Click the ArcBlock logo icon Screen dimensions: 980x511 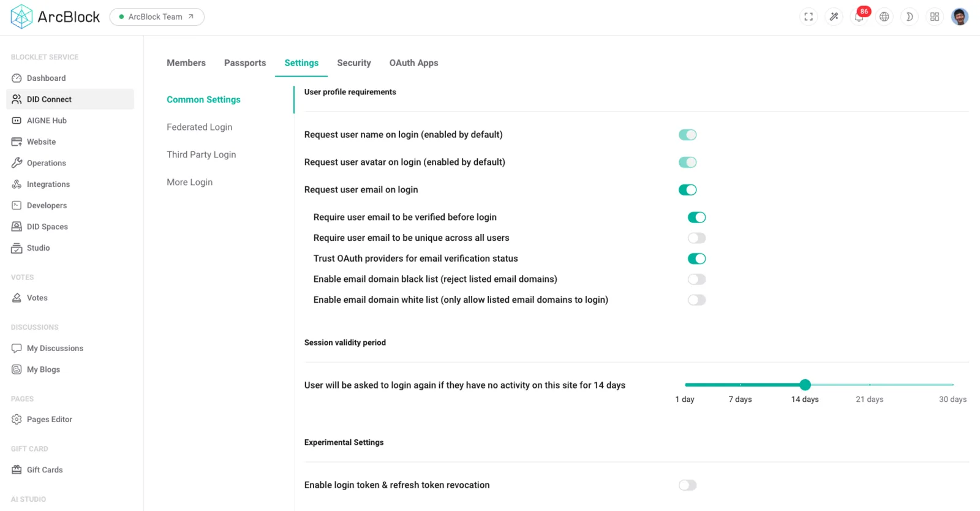(x=21, y=17)
